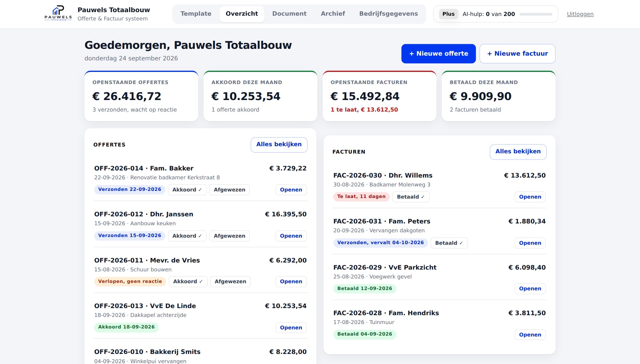Screen dimensions: 640x364
Task: Mark OFF-2026-011 Mevr. de Vries as Afgewezen
Action: [x=231, y=281]
